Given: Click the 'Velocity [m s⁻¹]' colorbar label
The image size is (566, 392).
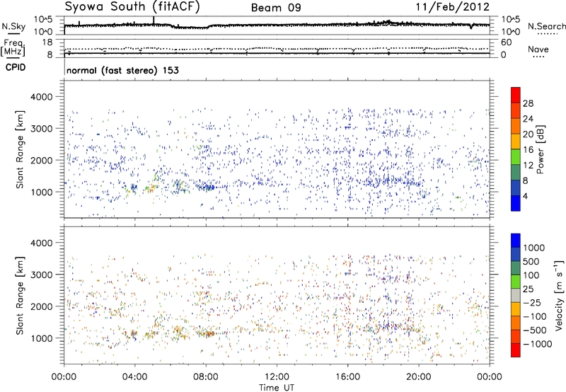Looking at the screenshot, I should [559, 295].
